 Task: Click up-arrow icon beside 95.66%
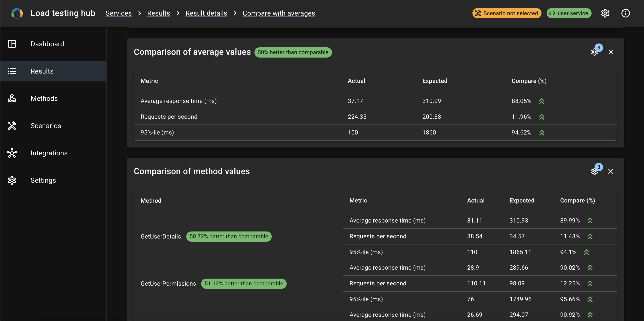click(x=590, y=299)
